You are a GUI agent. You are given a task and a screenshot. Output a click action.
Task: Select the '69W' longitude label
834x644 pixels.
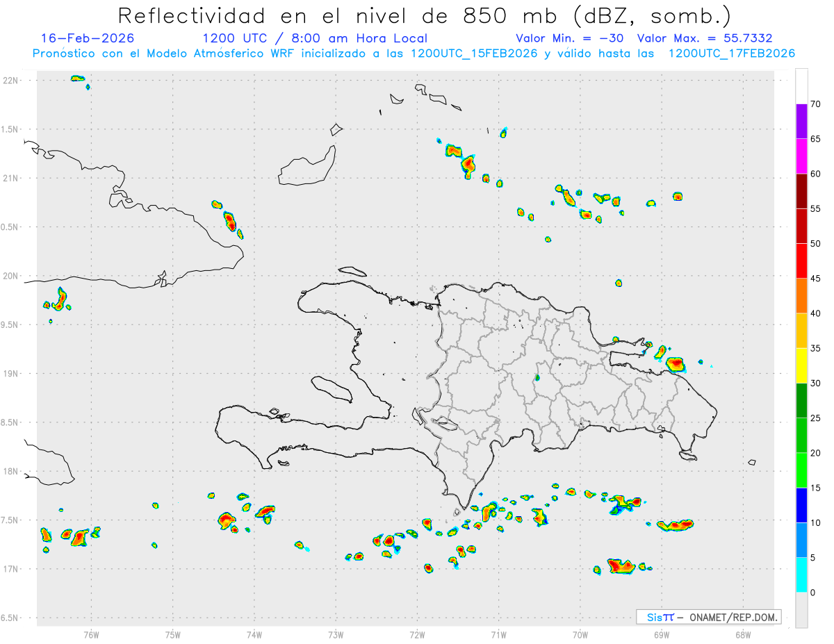coord(662,634)
